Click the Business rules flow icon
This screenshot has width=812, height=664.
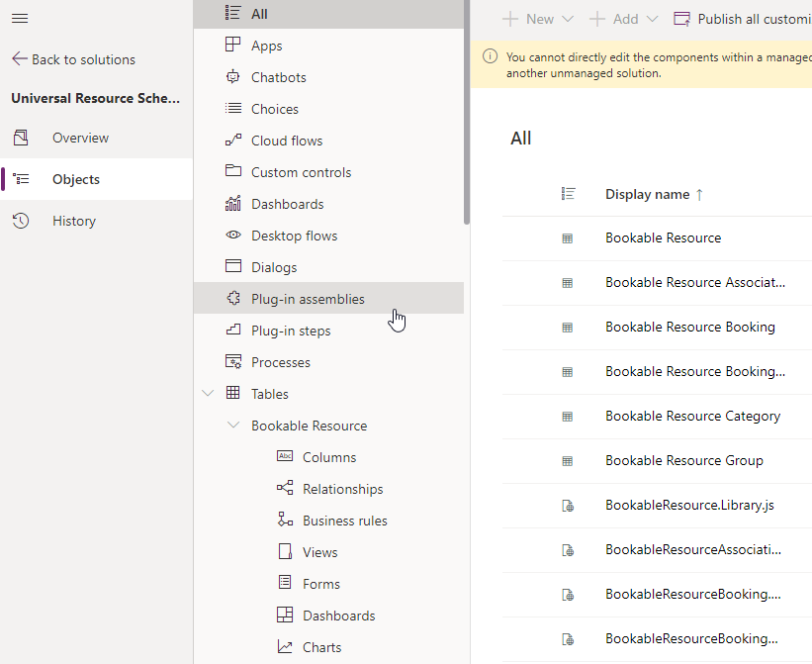(284, 519)
